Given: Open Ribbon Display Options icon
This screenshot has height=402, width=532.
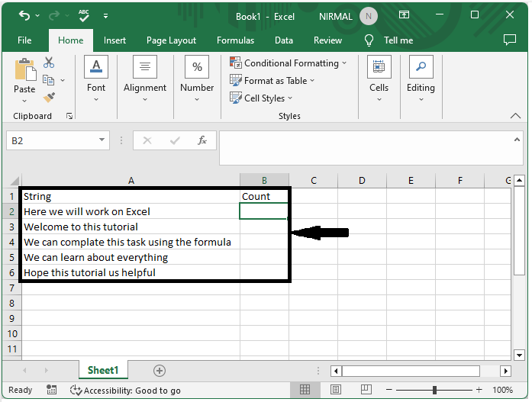Looking at the screenshot, I should point(404,14).
